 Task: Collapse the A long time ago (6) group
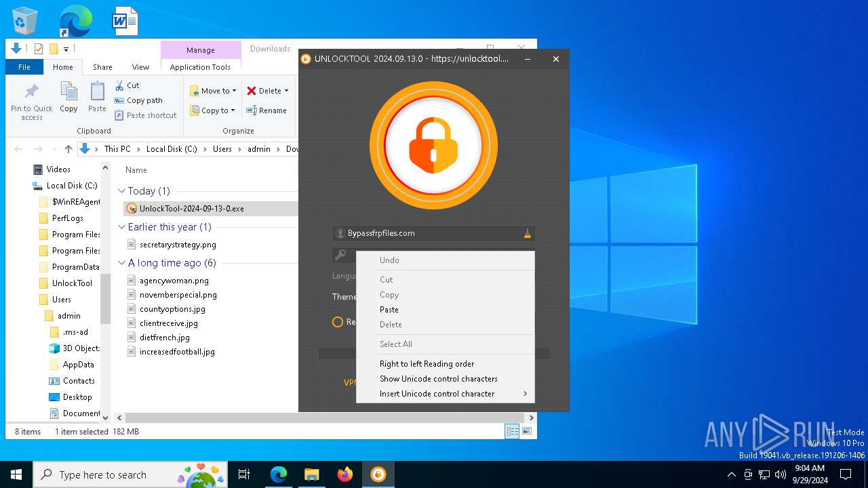click(122, 263)
